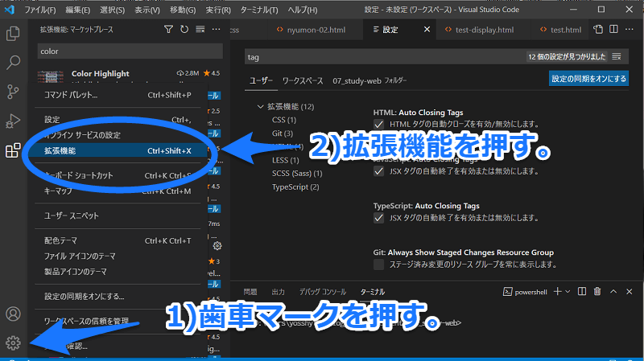Open the new terminal launch profile dropdown
This screenshot has height=361, width=644.
568,291
